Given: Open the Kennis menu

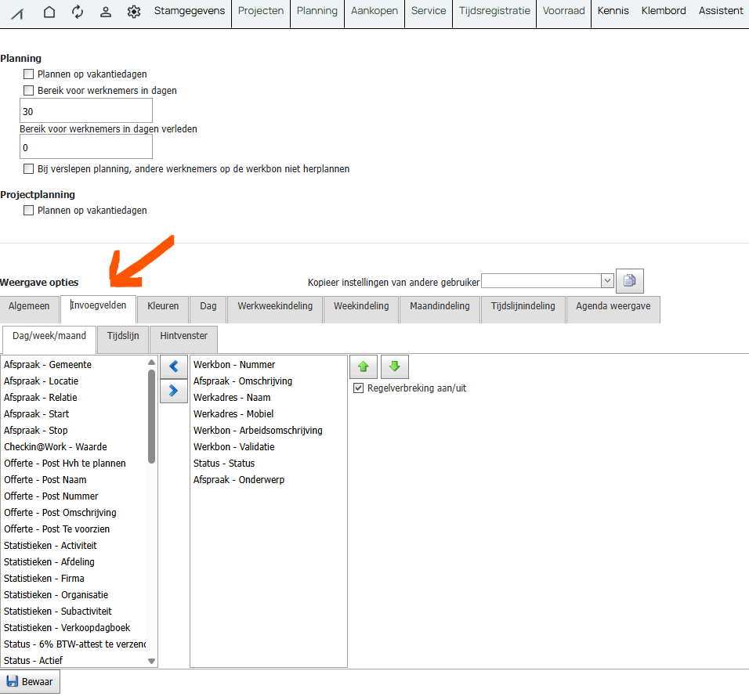Looking at the screenshot, I should coord(613,11).
